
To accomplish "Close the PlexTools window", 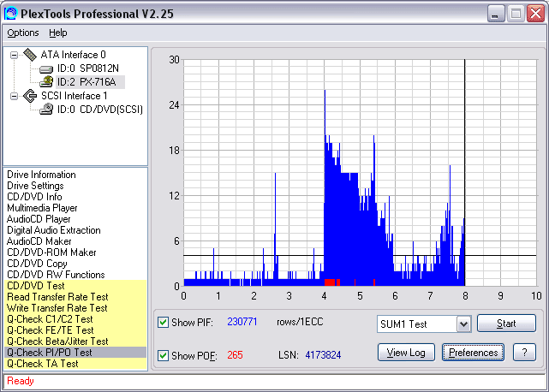I will [x=535, y=14].
